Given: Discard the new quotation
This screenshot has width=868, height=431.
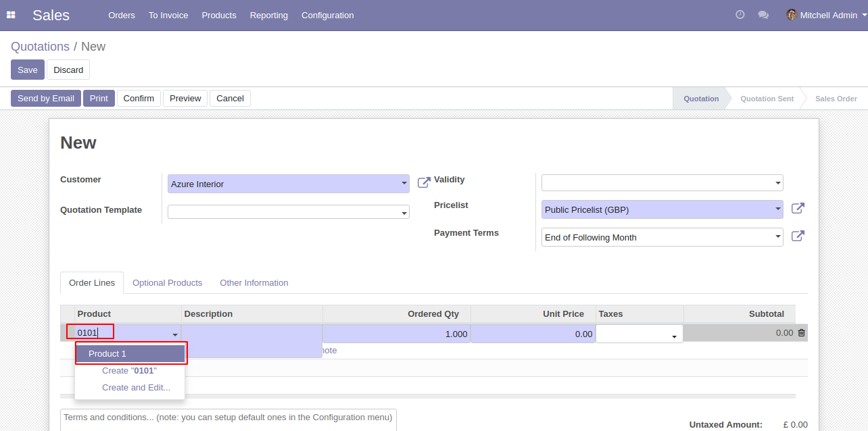Looking at the screenshot, I should 68,70.
